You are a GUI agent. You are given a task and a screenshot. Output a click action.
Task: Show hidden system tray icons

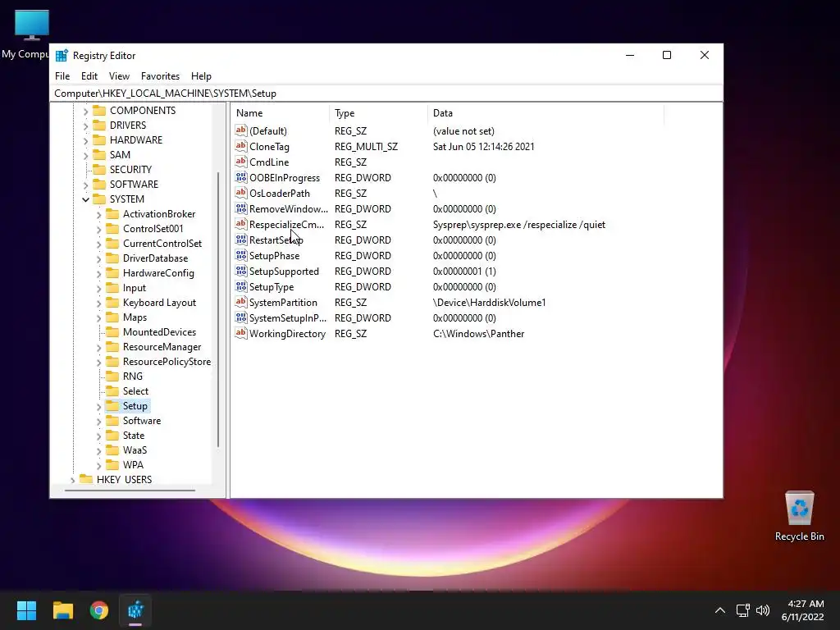[720, 610]
